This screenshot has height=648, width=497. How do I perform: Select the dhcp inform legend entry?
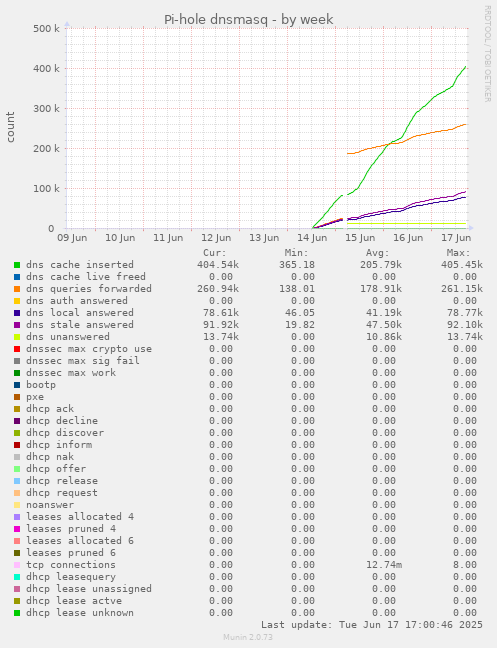(59, 445)
